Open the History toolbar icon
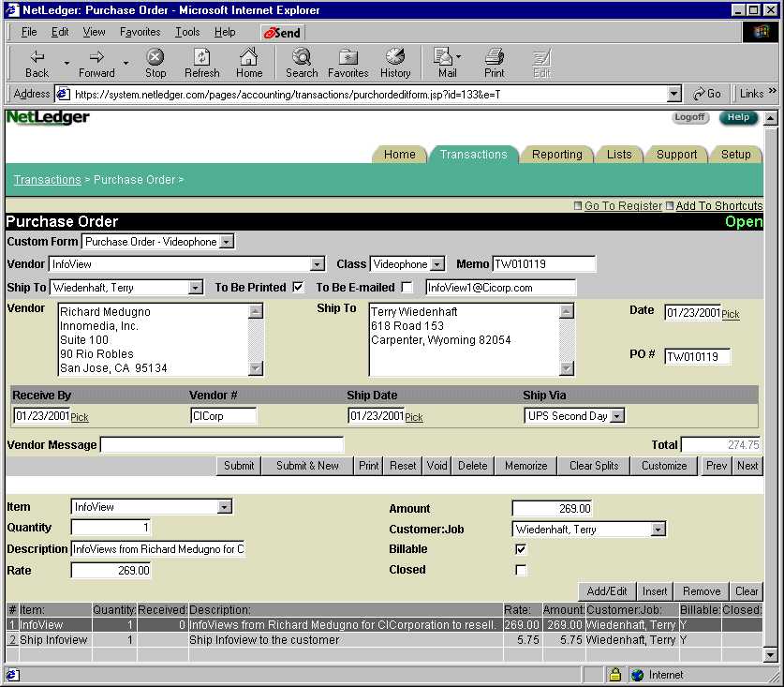 click(x=395, y=56)
